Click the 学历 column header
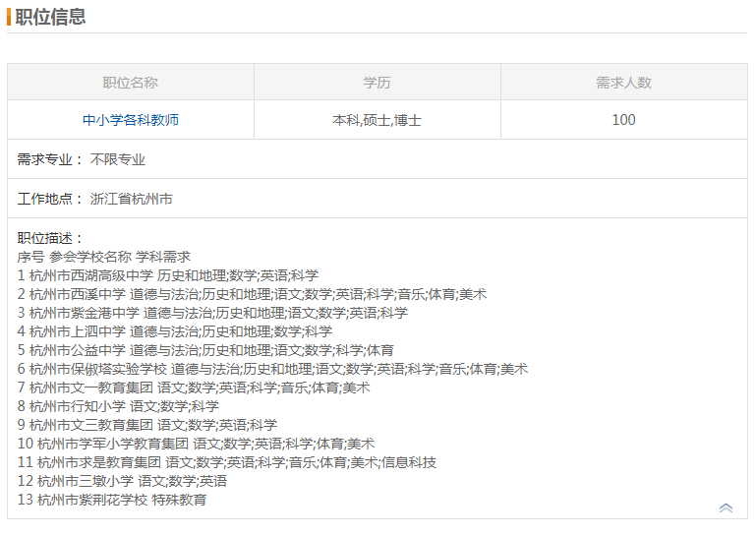 point(378,83)
